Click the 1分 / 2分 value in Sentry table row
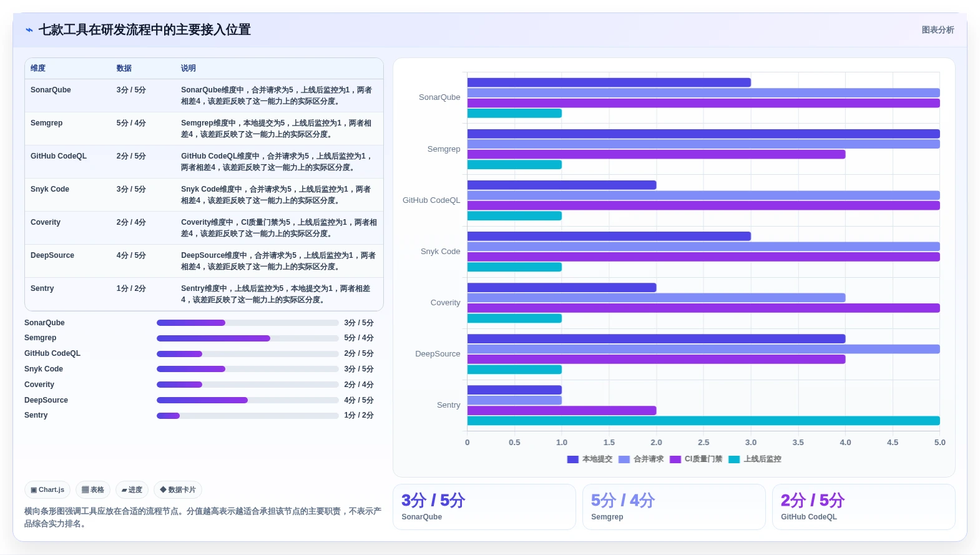 131,288
